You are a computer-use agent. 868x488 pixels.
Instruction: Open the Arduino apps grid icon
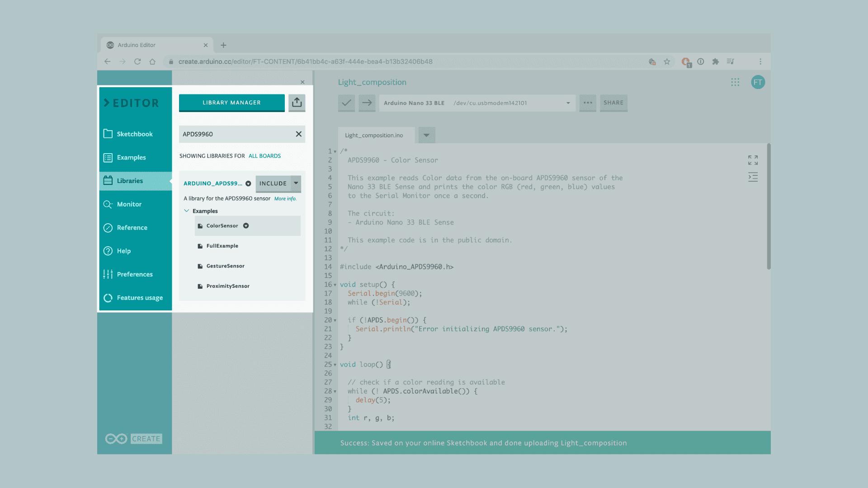[x=735, y=82]
